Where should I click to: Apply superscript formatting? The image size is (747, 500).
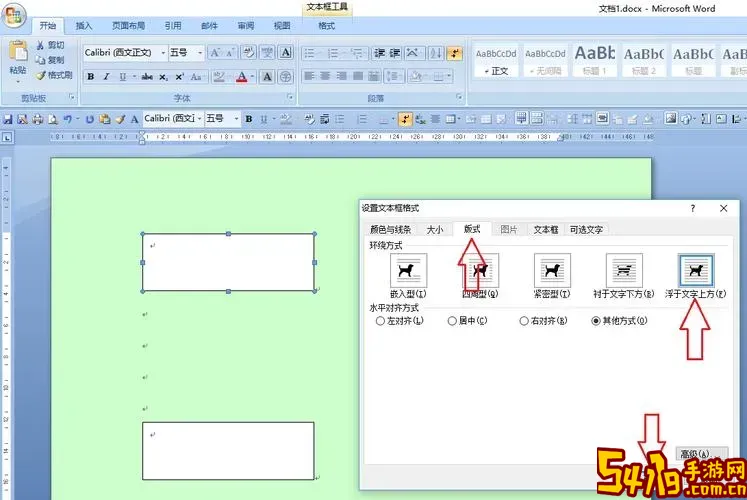180,77
